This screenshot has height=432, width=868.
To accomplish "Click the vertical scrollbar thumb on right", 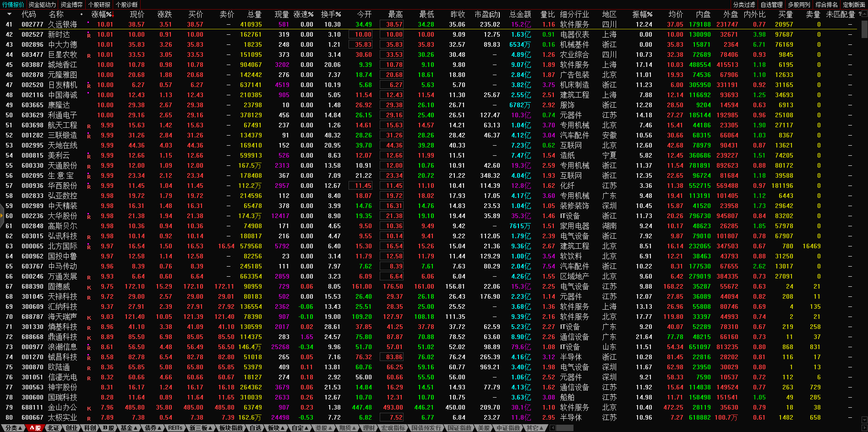I will pos(864,28).
